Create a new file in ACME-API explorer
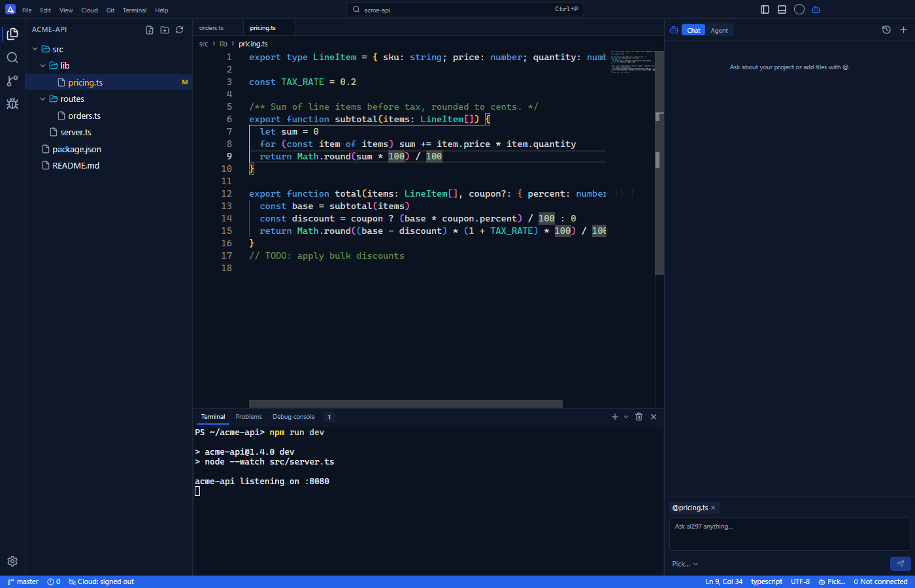This screenshot has height=588, width=915. pyautogui.click(x=150, y=30)
